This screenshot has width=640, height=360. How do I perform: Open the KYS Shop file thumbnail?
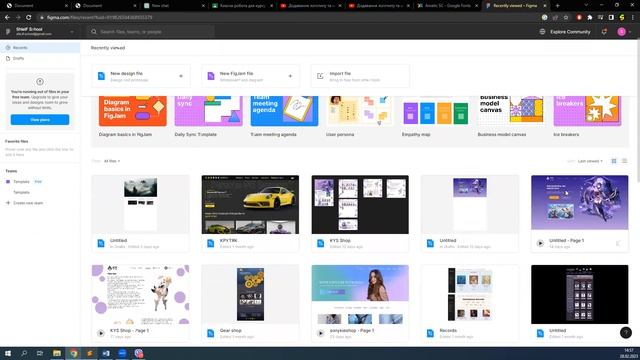pos(360,204)
